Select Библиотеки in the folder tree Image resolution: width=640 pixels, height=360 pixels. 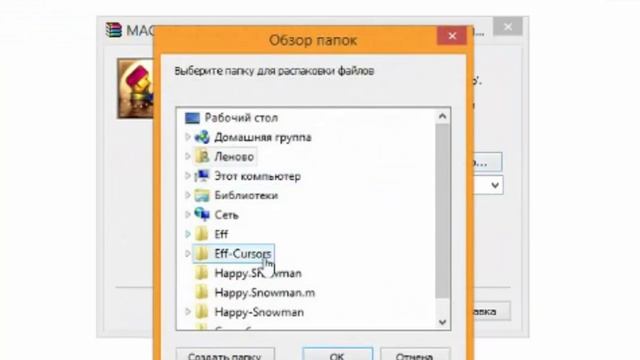pyautogui.click(x=246, y=196)
